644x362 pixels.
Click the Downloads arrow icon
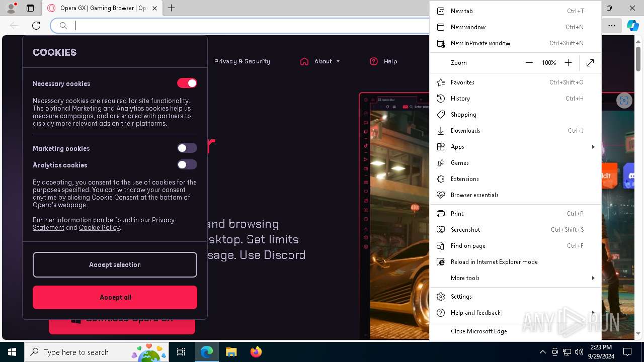click(441, 131)
